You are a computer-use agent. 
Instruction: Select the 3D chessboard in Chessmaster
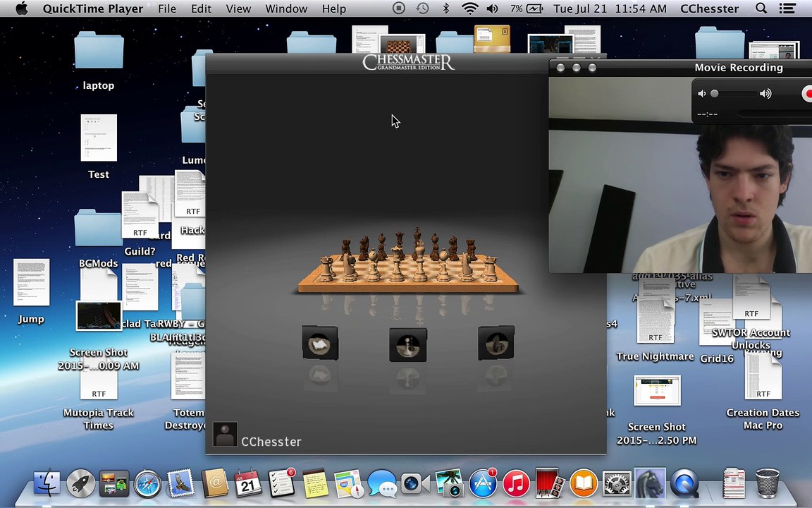408,262
